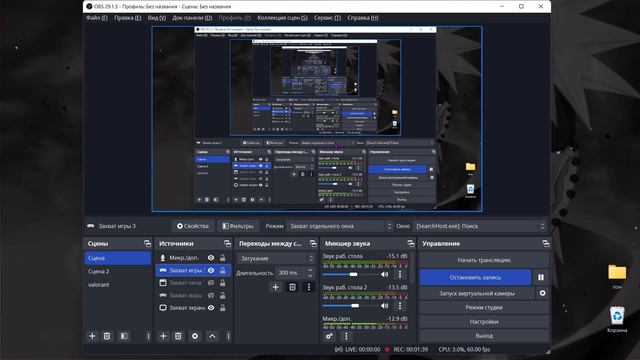Image resolution: width=640 pixels, height=360 pixels.
Task: Show the Захват окна source
Action: (211, 282)
